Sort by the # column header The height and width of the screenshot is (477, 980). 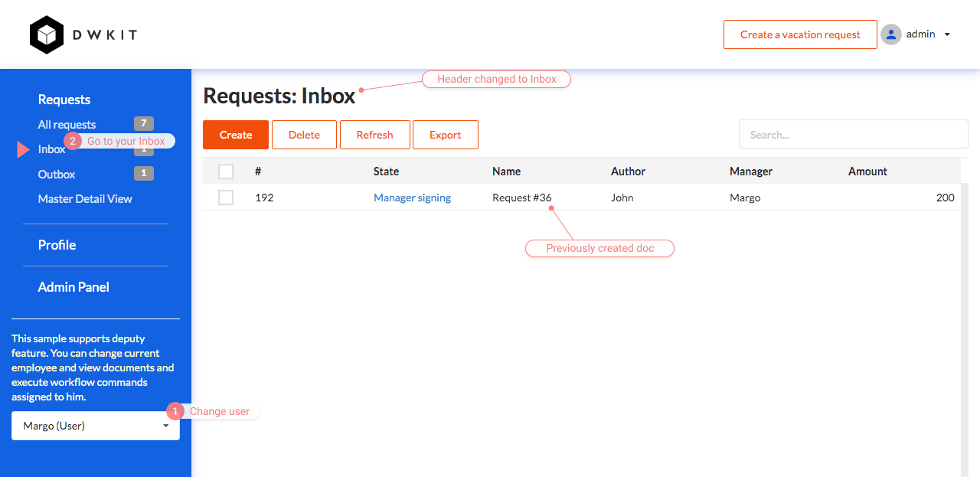pyautogui.click(x=258, y=172)
